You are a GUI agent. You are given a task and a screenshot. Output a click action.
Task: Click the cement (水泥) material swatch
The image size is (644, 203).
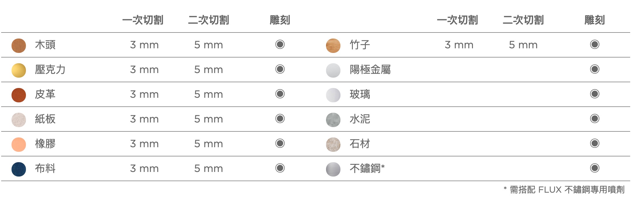click(333, 120)
